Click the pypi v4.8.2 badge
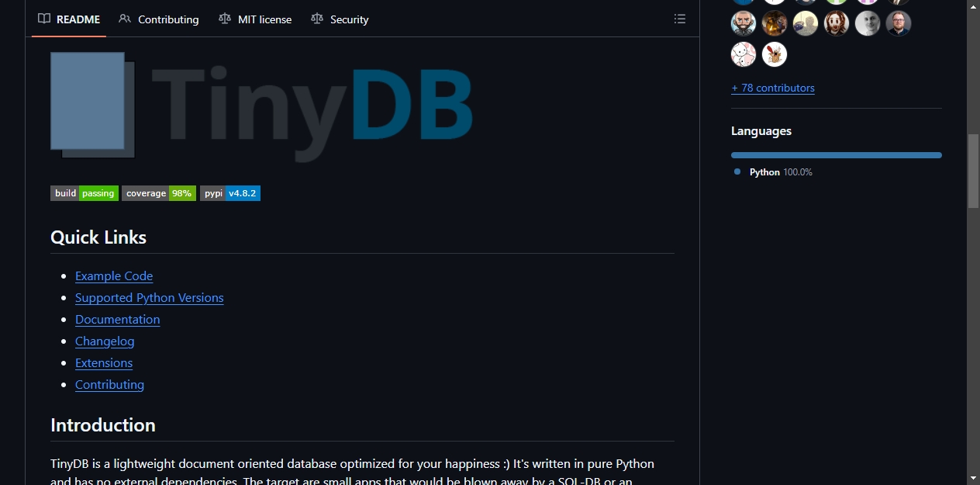The height and width of the screenshot is (485, 980). click(230, 193)
